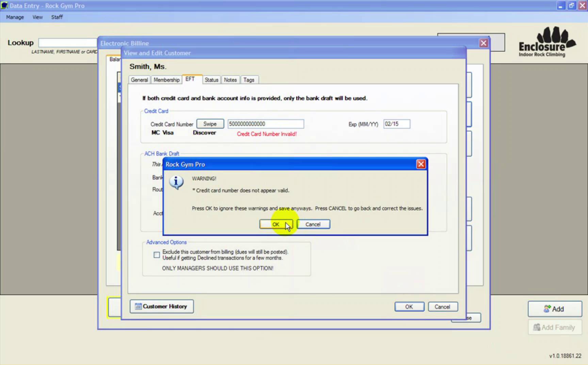Click the information icon in warning dialog
The image size is (588, 365).
tap(176, 182)
